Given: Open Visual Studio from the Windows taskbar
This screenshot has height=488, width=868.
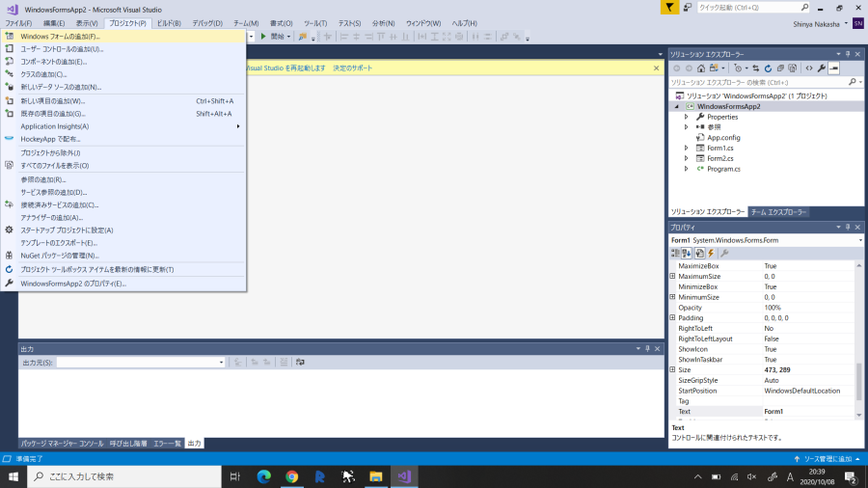Looking at the screenshot, I should (x=404, y=476).
